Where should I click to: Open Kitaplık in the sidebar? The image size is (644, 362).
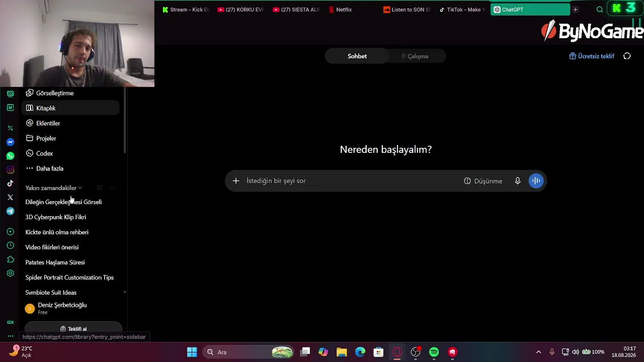coord(70,108)
